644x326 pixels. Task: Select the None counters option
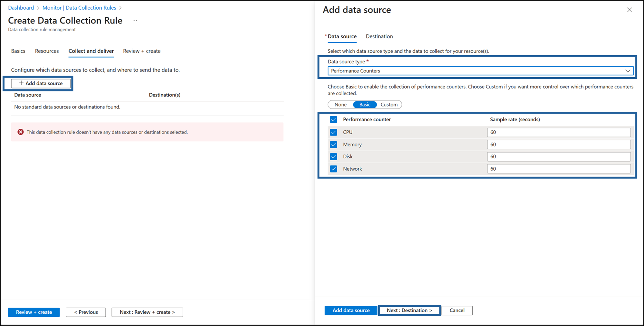(340, 105)
